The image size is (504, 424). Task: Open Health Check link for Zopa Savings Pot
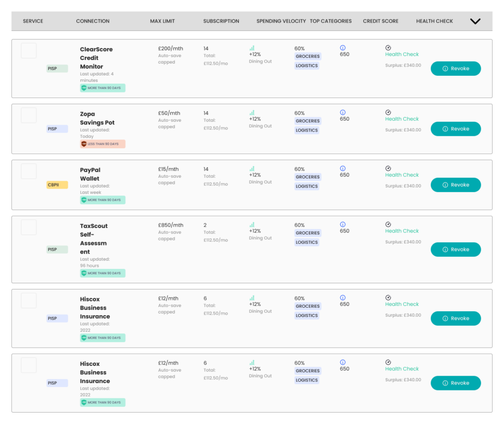point(402,119)
